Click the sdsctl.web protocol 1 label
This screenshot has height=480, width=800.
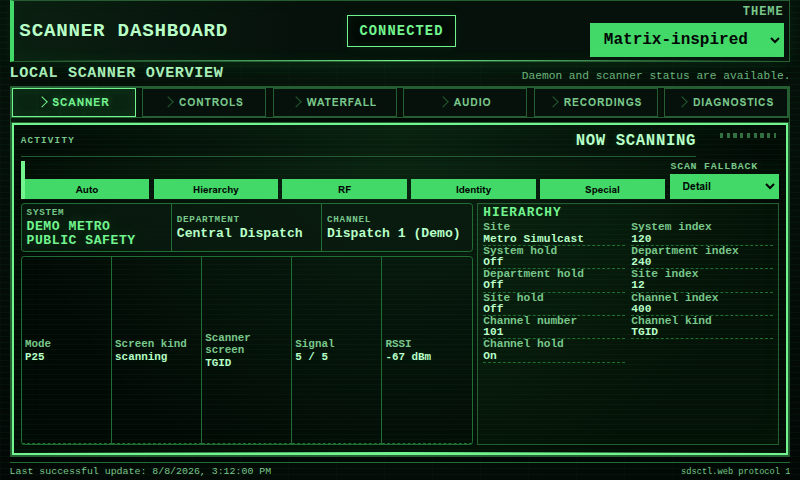735,471
